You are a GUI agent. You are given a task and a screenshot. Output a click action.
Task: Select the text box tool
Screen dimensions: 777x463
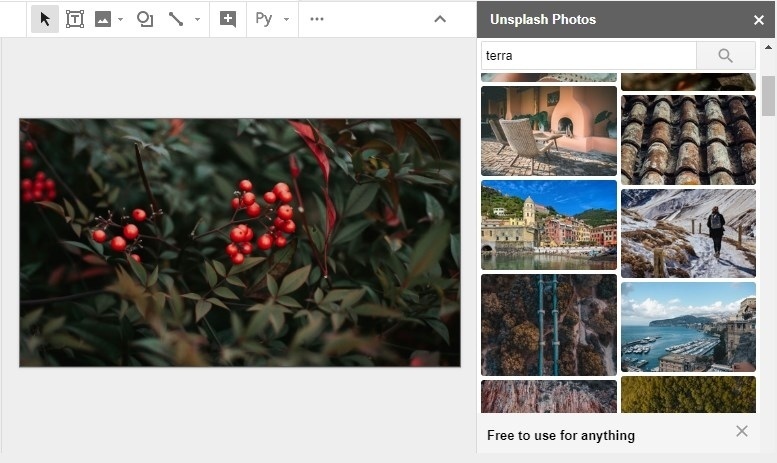75,19
